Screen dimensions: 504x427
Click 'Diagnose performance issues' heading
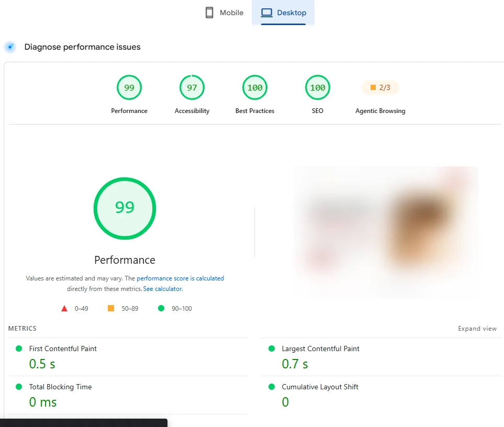click(x=82, y=47)
